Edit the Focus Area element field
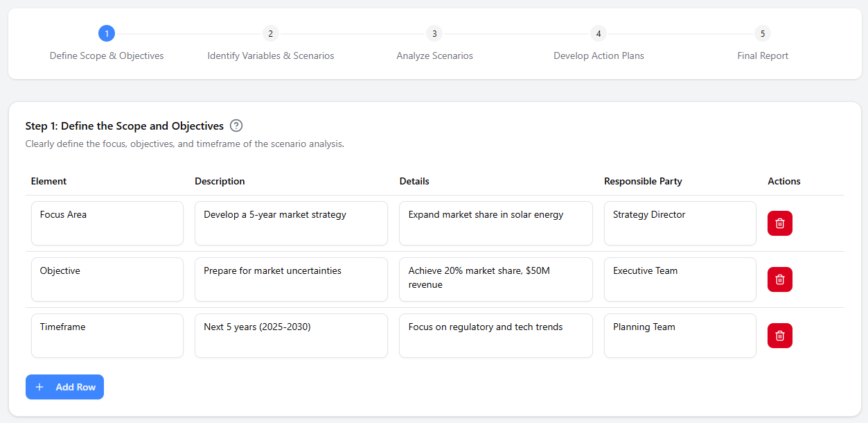Viewport: 868px width, 423px height. 107,223
